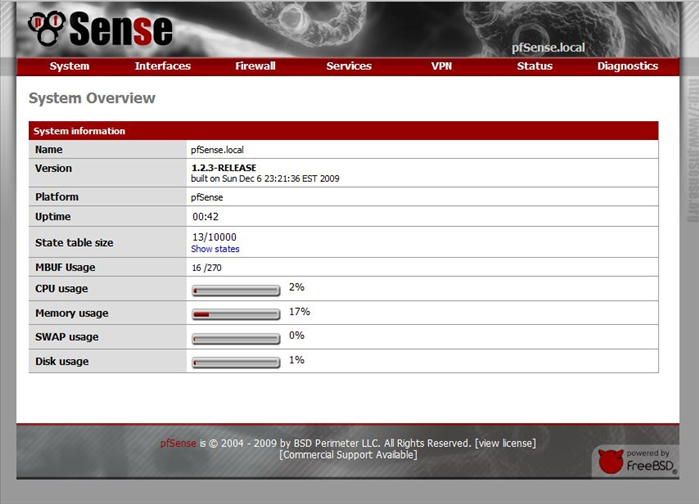Image resolution: width=699 pixels, height=504 pixels.
Task: Click the Name value pfSense.local in table
Action: coord(218,150)
